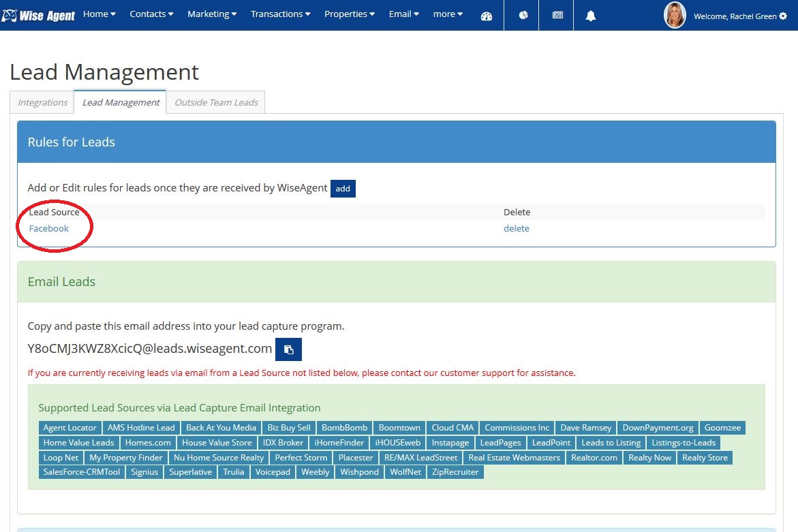Click the Wise Agent logo
Image resolution: width=798 pixels, height=532 pixels.
(x=38, y=15)
